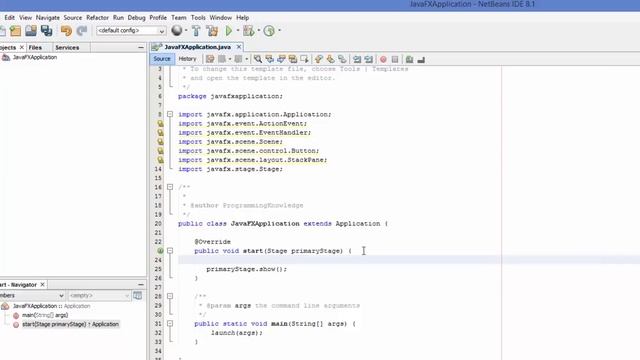Screen dimensions: 640x360
Task: Click the Shift Line Left icon
Action: point(357,60)
